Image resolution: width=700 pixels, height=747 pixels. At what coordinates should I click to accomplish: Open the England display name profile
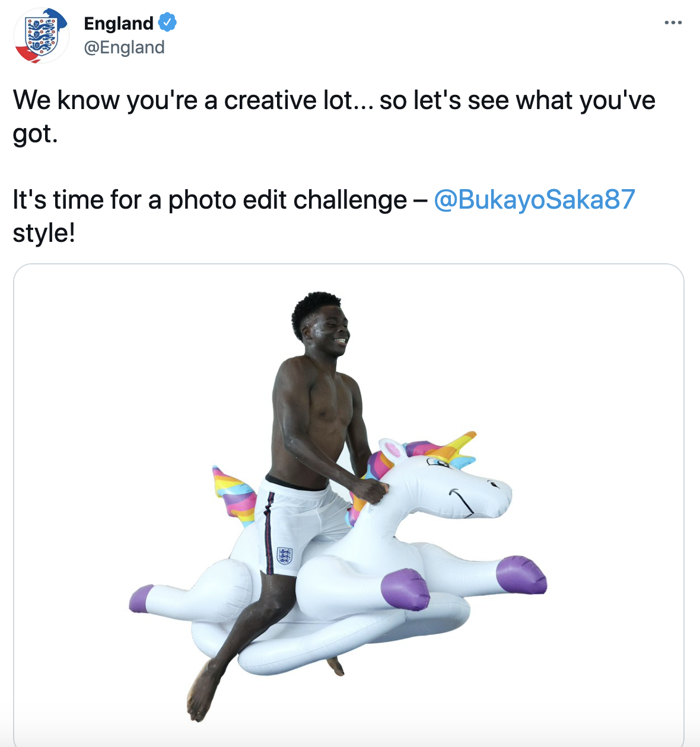119,23
